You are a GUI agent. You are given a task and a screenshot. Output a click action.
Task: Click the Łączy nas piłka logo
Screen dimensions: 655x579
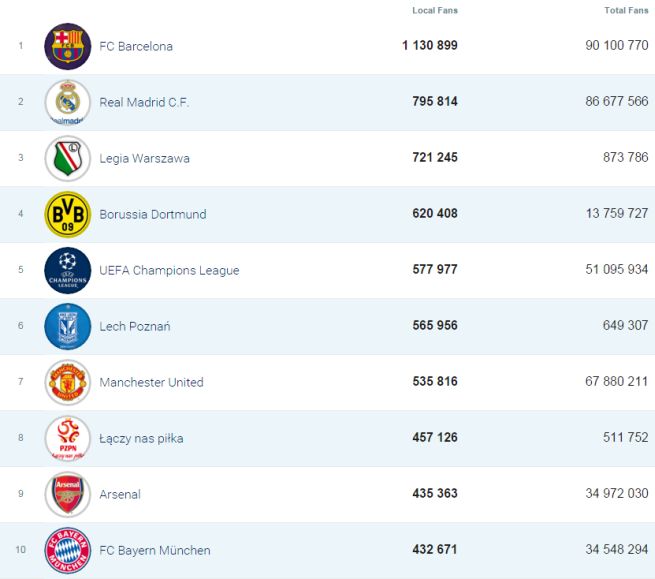pyautogui.click(x=67, y=438)
